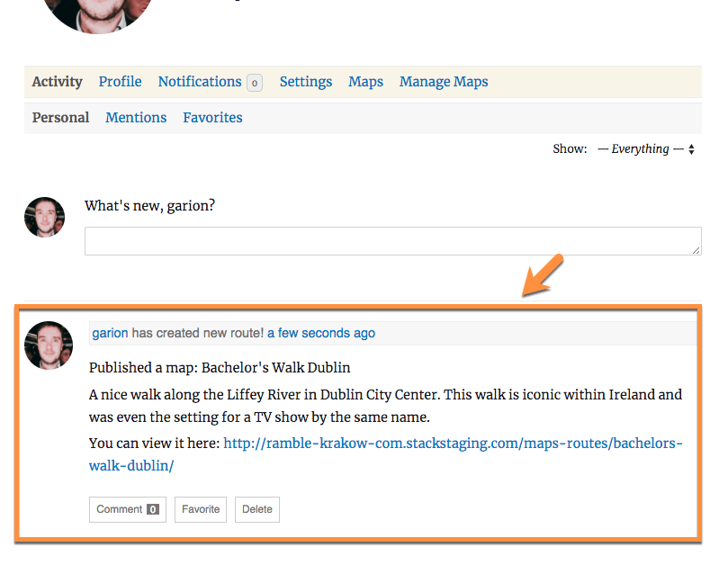Go to the Profile tab
The height and width of the screenshot is (565, 728).
[x=120, y=82]
